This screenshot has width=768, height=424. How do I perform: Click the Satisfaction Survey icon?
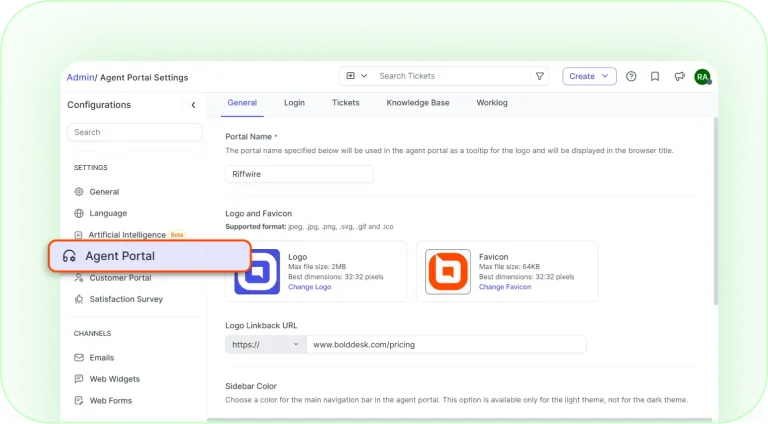click(79, 299)
